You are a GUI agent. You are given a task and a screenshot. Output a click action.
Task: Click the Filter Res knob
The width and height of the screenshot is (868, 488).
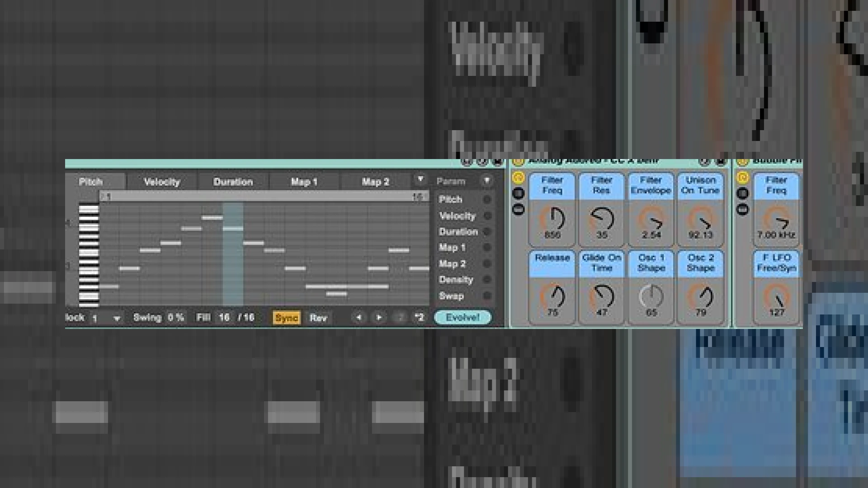point(602,219)
